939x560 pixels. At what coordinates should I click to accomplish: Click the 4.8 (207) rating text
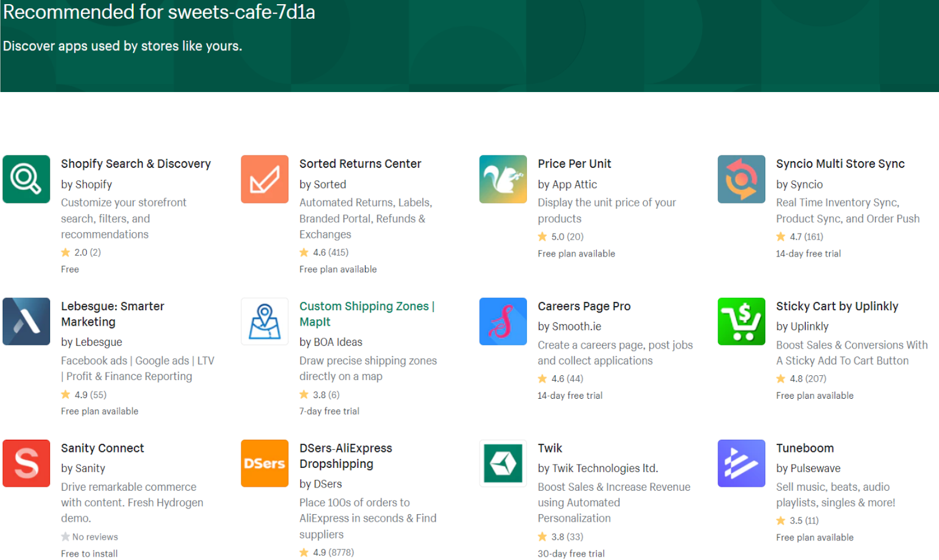(801, 378)
